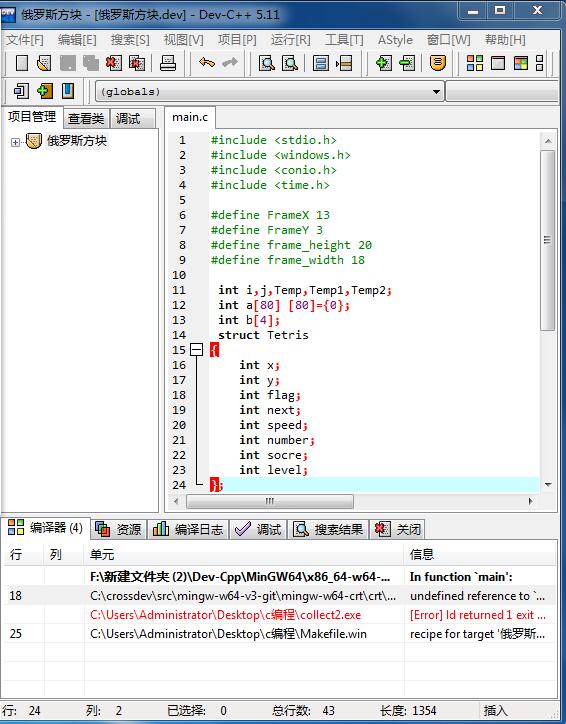Click the Compile and Run icon
Viewport: 566px width, 724px height.
pos(521,63)
